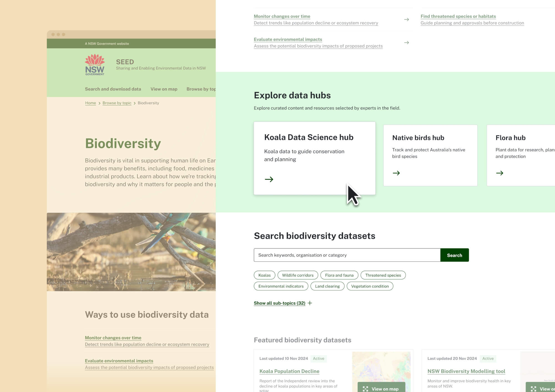
Task: Open Search and download data menu
Action: pos(113,89)
